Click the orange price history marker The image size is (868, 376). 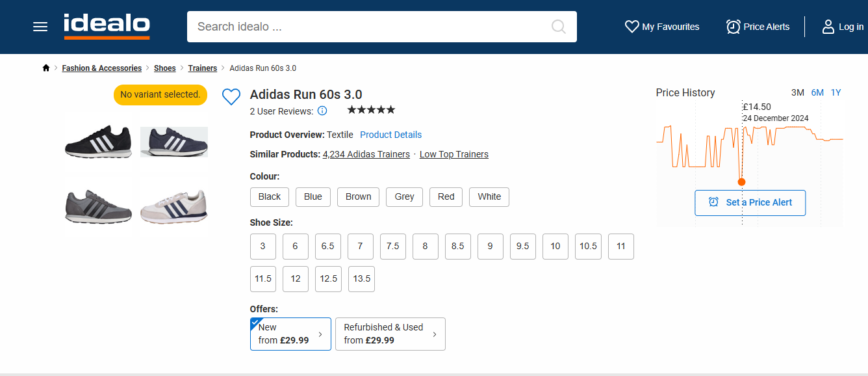741,181
